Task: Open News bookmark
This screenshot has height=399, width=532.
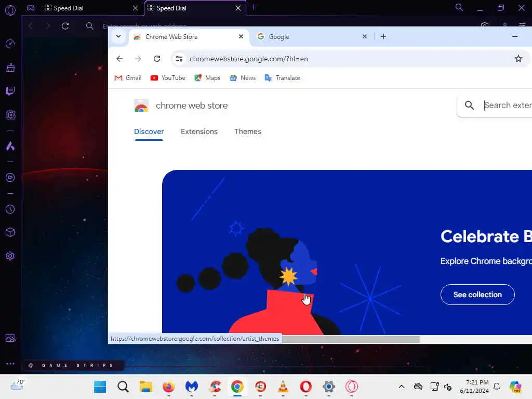Action: 243,78
